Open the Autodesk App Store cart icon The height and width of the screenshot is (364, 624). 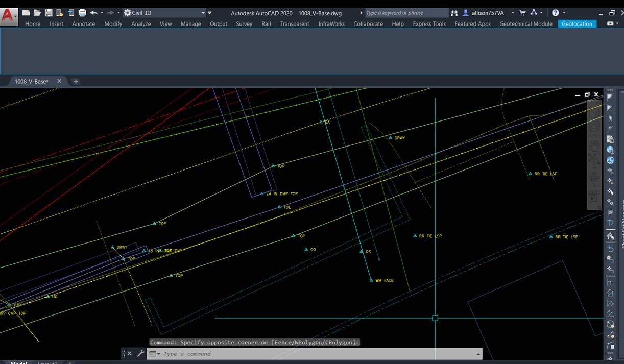coord(522,13)
